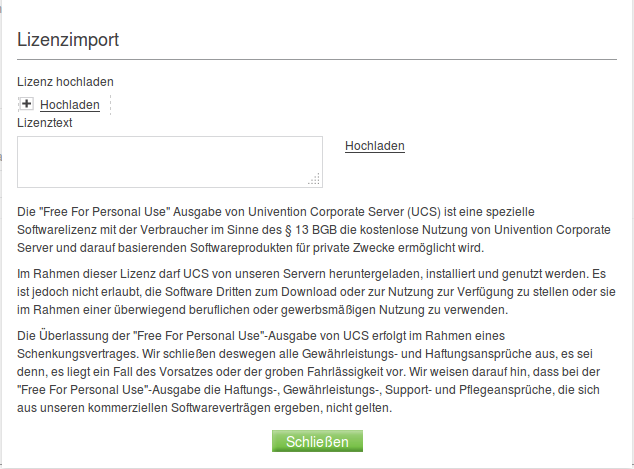The image size is (634, 469).
Task: Click the 'Lizenztext' field label
Action: tap(45, 123)
